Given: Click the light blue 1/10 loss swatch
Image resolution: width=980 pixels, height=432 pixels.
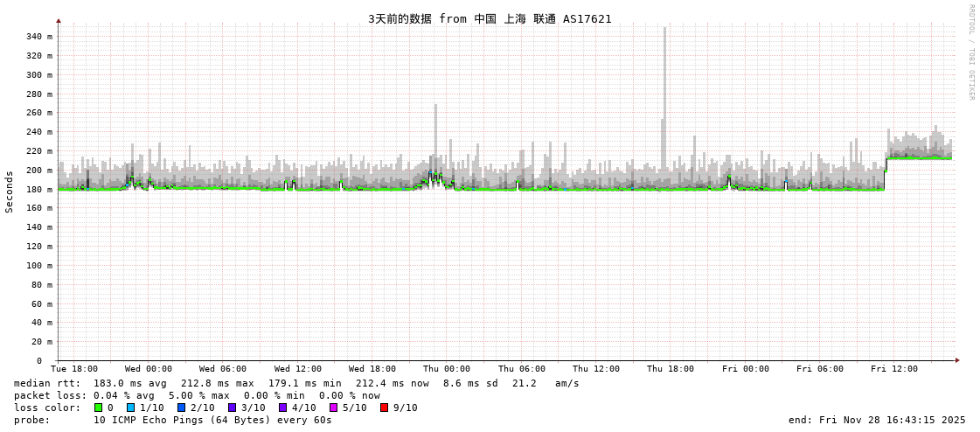Looking at the screenshot, I should pos(130,408).
